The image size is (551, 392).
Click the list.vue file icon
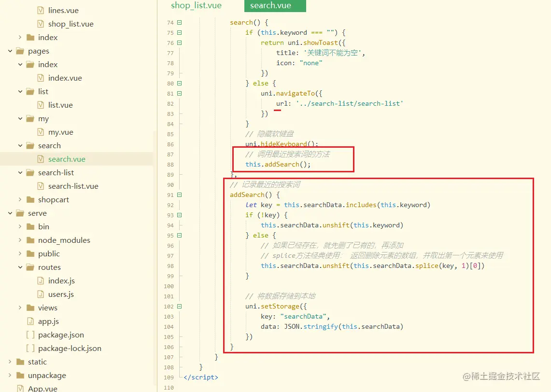(41, 105)
